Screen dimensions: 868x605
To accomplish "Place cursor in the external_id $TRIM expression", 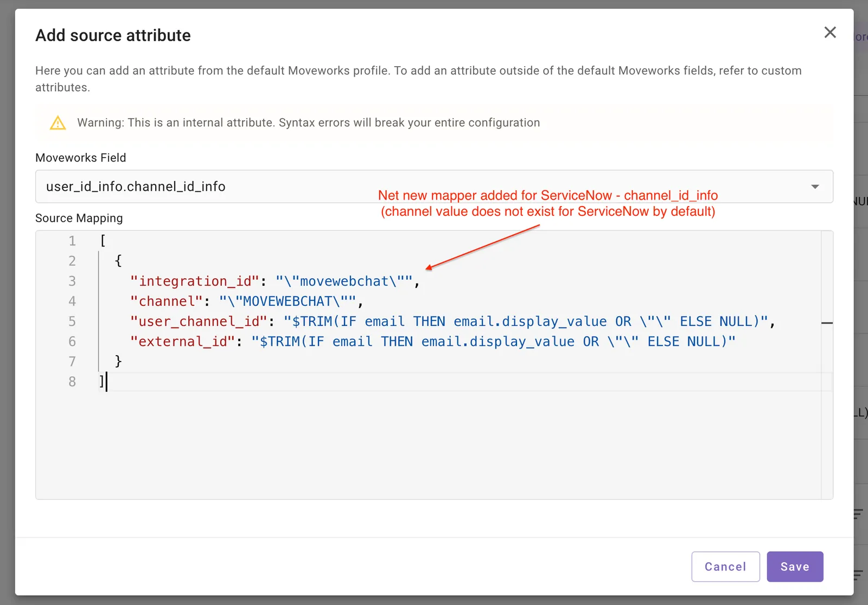I will click(494, 342).
